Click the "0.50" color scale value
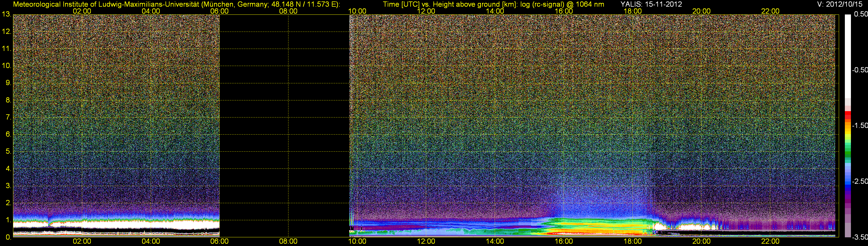Screen dimensions: 868x246 tap(860, 14)
